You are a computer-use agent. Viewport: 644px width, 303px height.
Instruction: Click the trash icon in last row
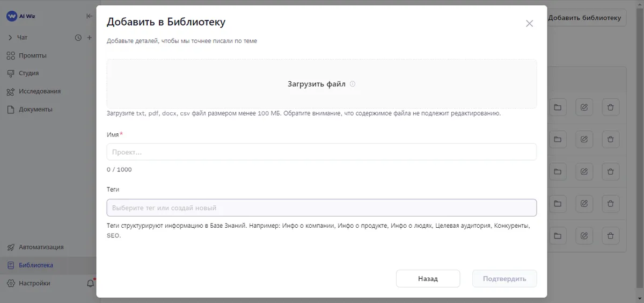pyautogui.click(x=610, y=236)
